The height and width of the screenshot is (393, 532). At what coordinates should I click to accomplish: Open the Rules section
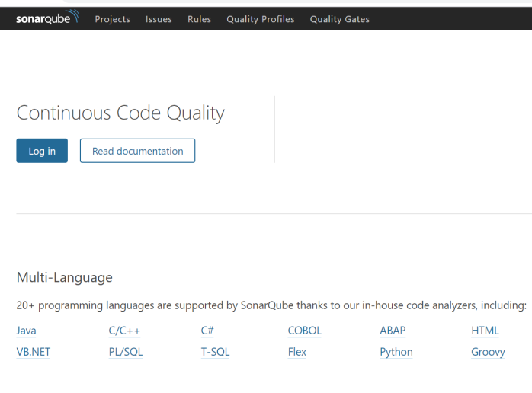[x=199, y=19]
